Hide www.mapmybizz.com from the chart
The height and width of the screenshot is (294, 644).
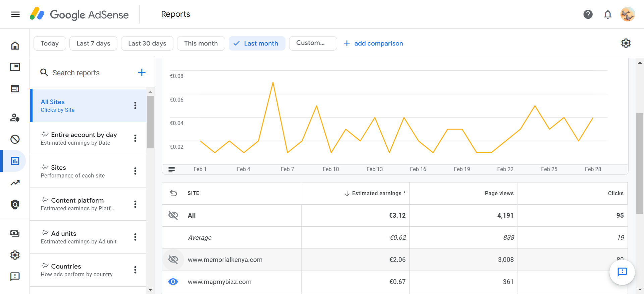pyautogui.click(x=173, y=282)
